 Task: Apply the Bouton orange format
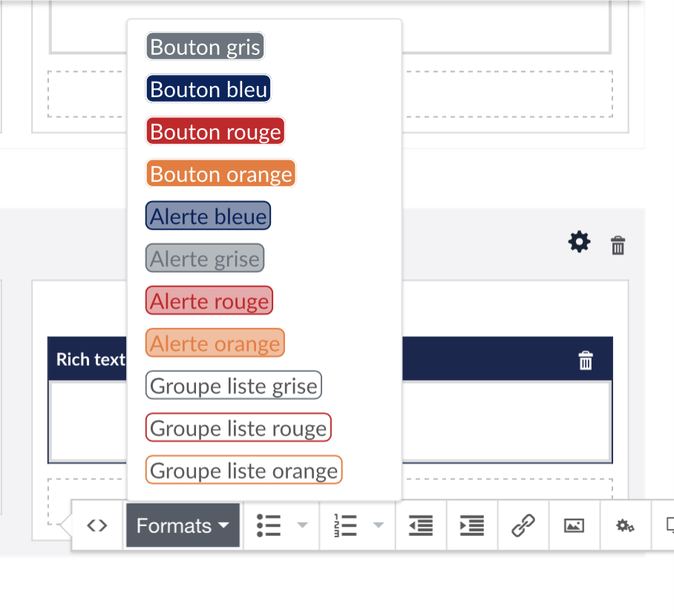coord(221,174)
